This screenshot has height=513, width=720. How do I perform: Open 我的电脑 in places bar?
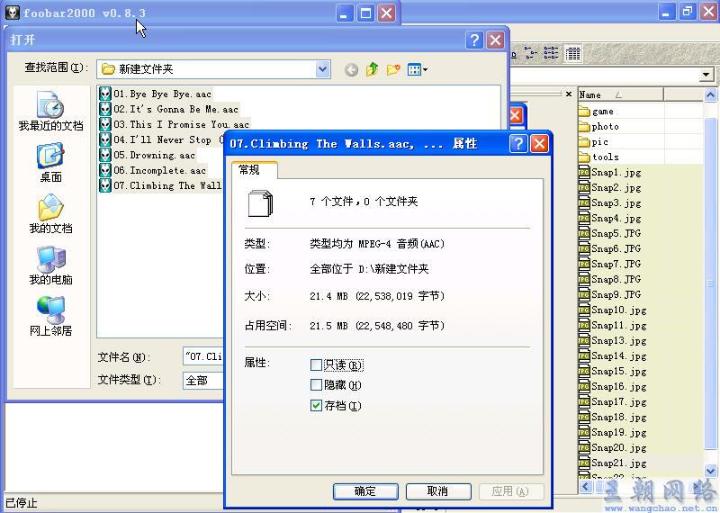click(x=50, y=266)
